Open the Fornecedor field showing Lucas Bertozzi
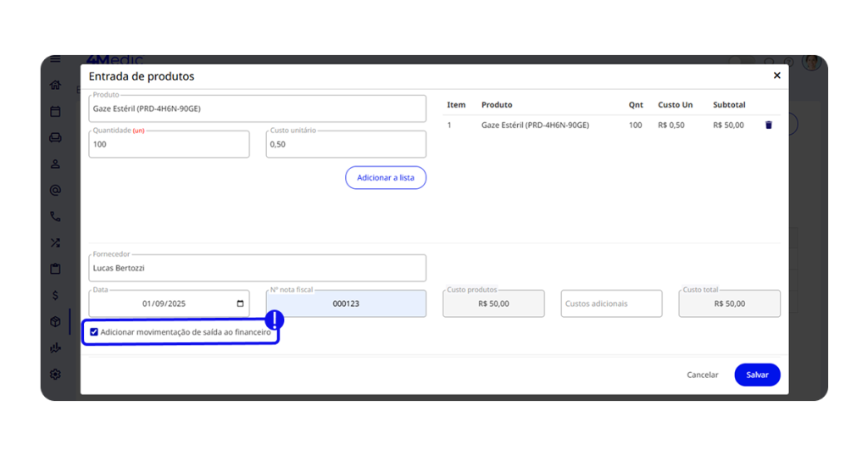Viewport: 868px width, 456px height. click(x=257, y=268)
